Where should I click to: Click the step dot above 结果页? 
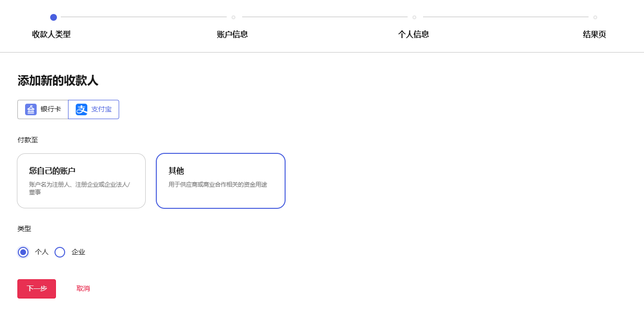pyautogui.click(x=595, y=17)
